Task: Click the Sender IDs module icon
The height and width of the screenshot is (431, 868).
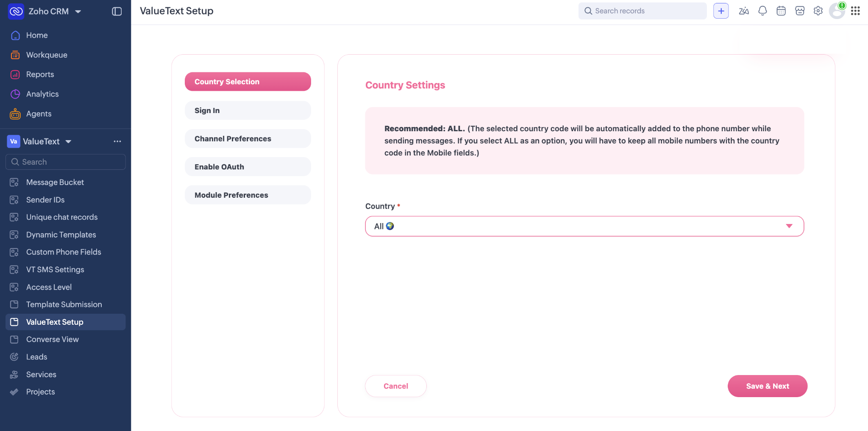Action: coord(14,200)
